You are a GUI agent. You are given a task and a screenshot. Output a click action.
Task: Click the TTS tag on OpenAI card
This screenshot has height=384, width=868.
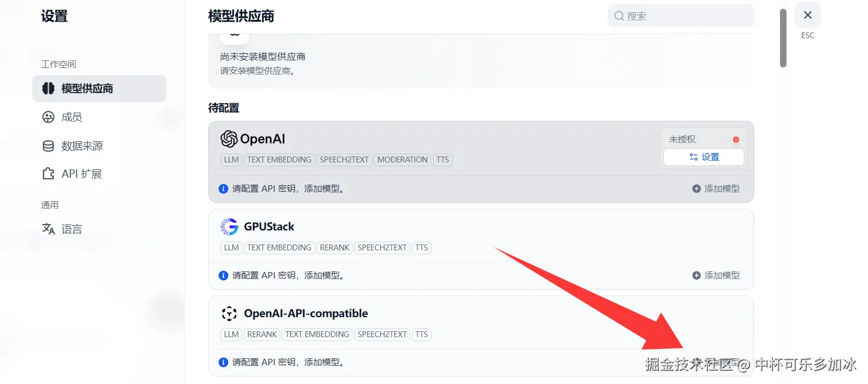tap(443, 159)
